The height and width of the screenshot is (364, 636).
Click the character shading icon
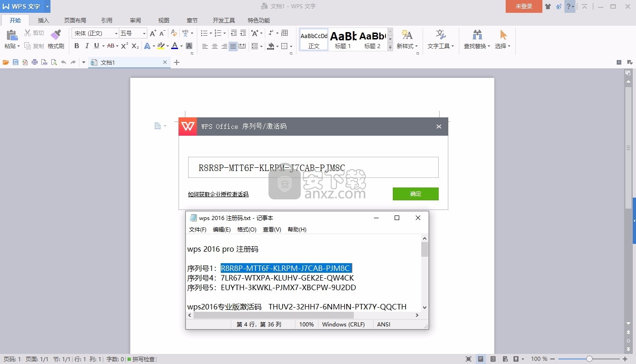[189, 46]
